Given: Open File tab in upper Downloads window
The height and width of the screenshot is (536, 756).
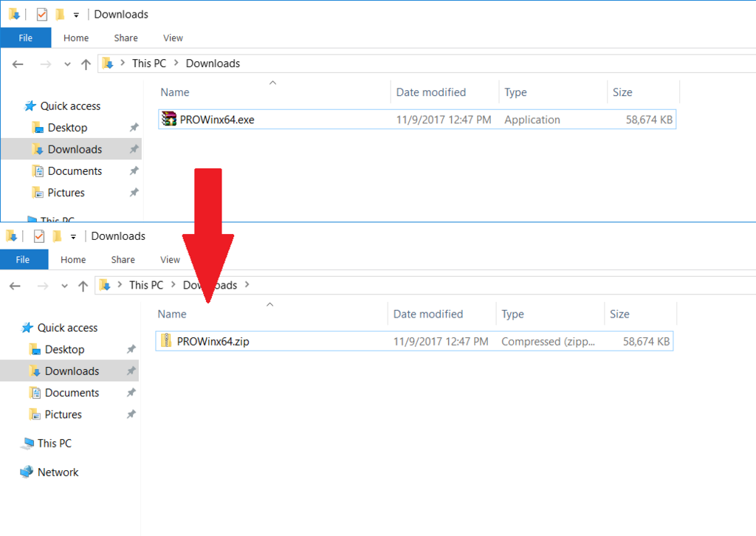Looking at the screenshot, I should coord(26,38).
